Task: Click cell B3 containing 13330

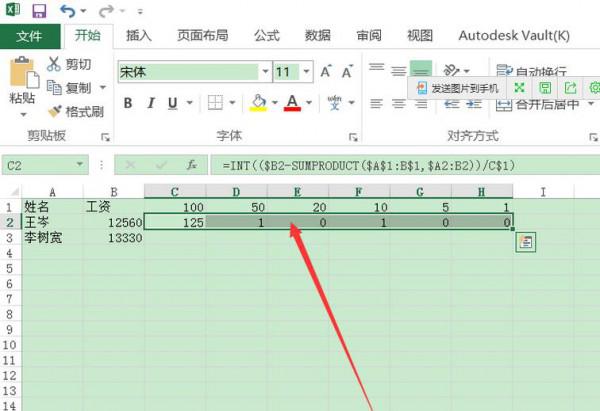Action: coord(114,238)
